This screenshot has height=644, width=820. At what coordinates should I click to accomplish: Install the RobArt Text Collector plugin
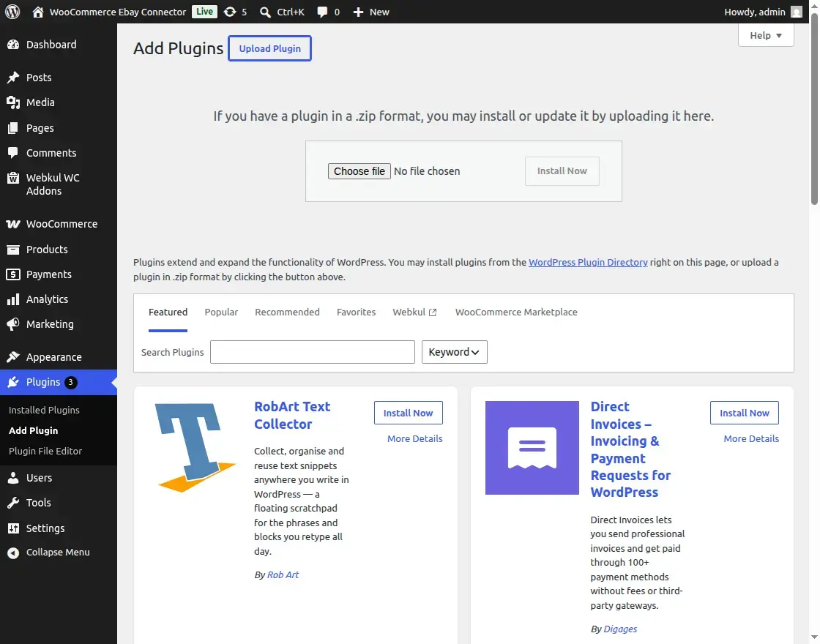coord(408,413)
